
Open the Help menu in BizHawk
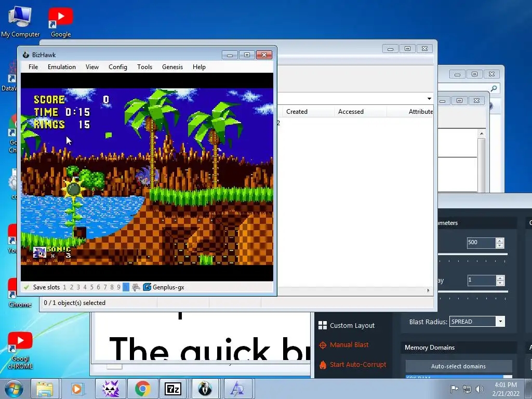point(199,67)
